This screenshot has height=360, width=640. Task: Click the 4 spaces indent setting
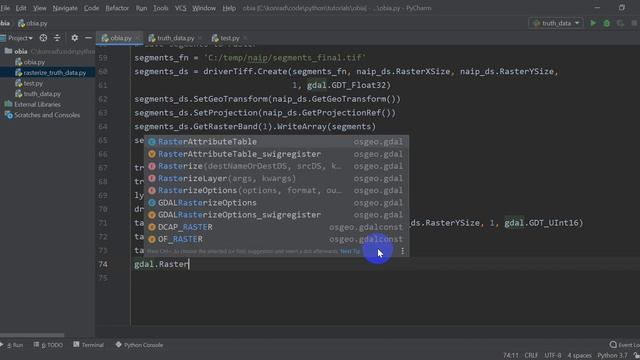(579, 356)
